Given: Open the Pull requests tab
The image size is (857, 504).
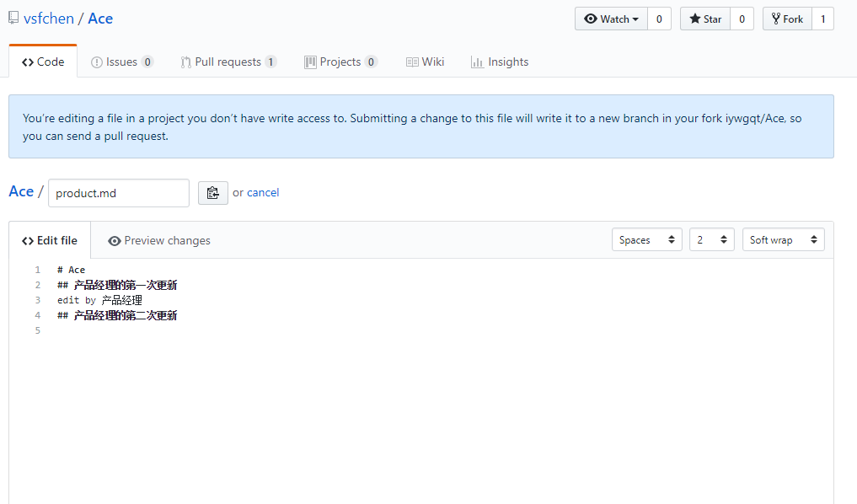Looking at the screenshot, I should click(x=228, y=62).
